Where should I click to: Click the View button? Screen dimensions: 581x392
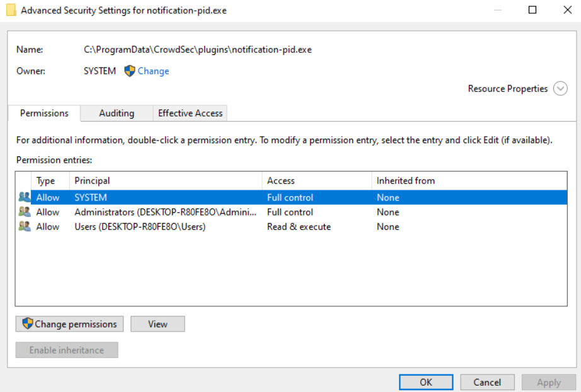click(158, 324)
